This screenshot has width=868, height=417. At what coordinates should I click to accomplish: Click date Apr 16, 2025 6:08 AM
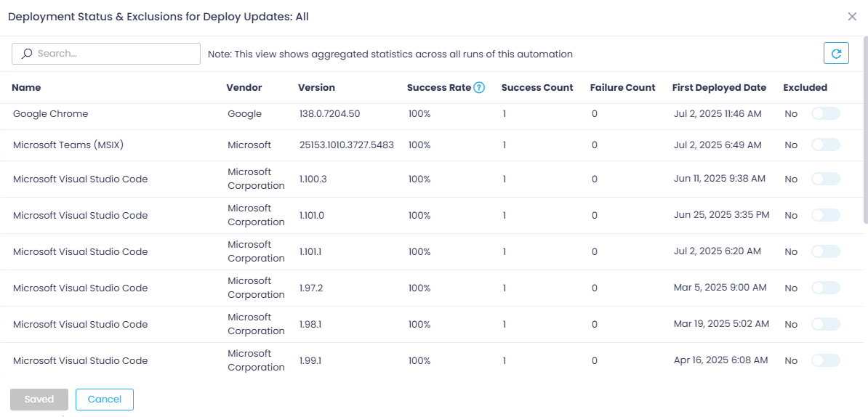(720, 360)
